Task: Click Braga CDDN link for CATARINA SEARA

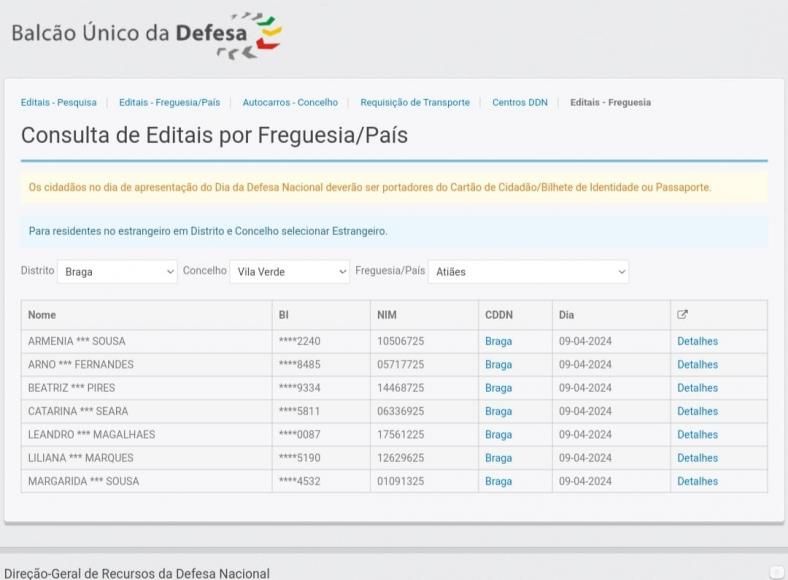Action: click(x=498, y=411)
